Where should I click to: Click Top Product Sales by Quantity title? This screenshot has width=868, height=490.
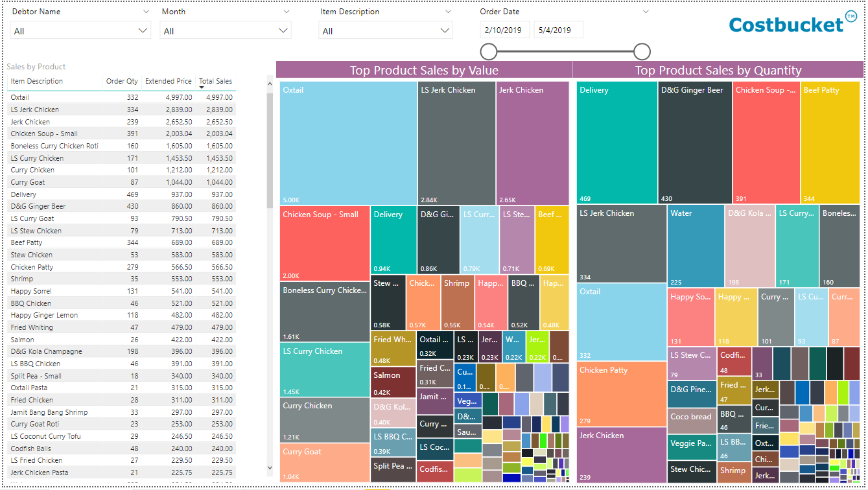718,70
